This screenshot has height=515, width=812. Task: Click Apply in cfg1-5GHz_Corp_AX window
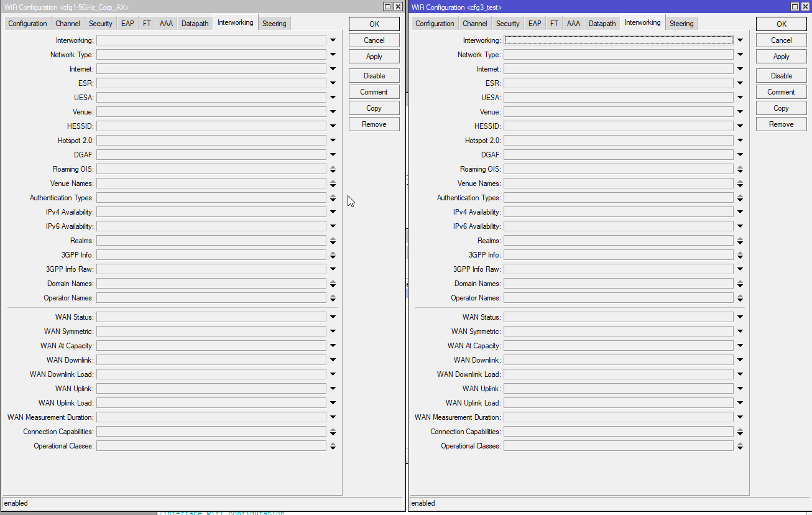click(374, 57)
